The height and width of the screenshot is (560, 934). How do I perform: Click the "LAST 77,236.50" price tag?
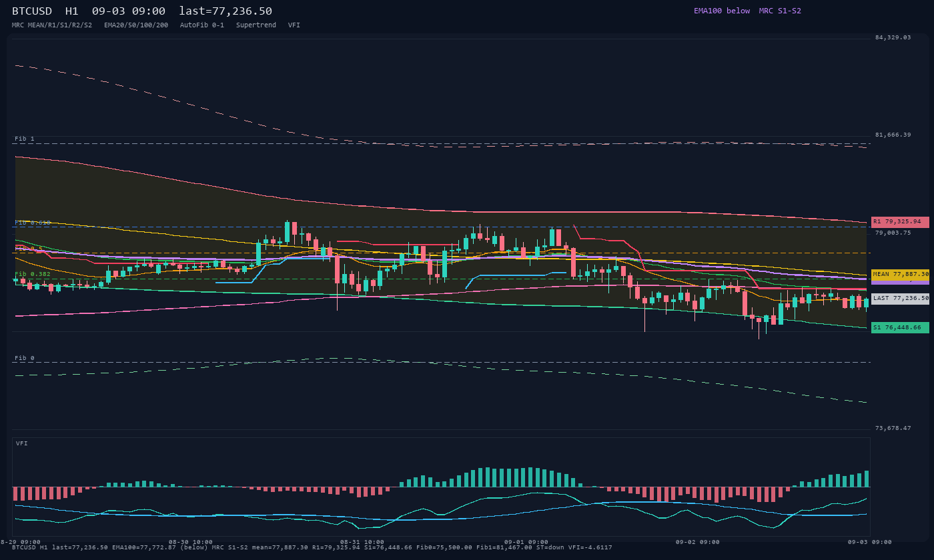[900, 299]
